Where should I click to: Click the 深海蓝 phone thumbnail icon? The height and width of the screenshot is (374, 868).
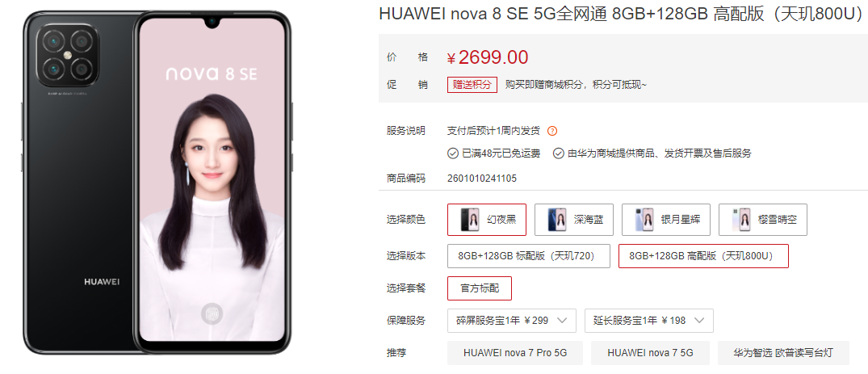click(557, 220)
